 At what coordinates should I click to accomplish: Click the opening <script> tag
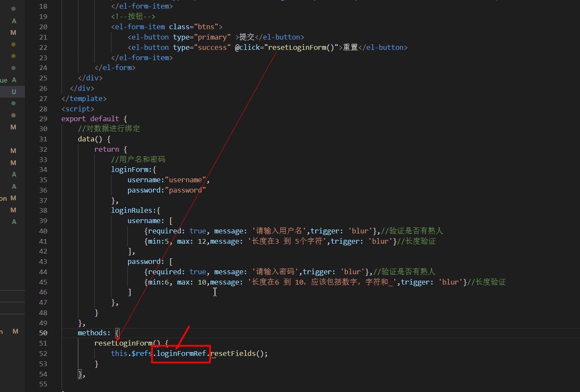pos(78,109)
